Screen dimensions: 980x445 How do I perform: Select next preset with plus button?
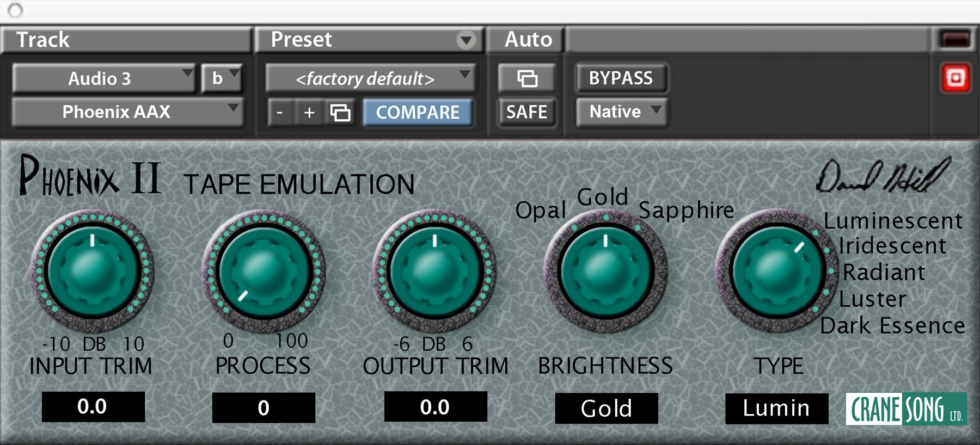coord(309,112)
